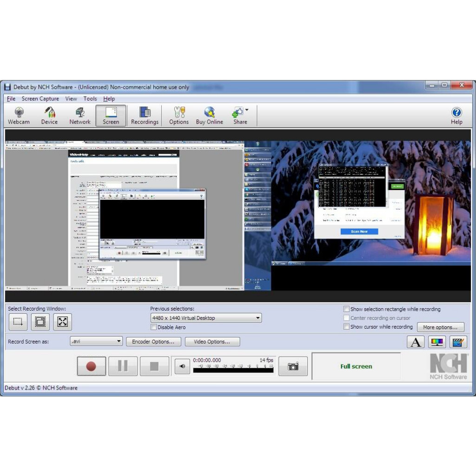476x476 pixels.
Task: Open the color effects monitor icon
Action: tap(437, 342)
